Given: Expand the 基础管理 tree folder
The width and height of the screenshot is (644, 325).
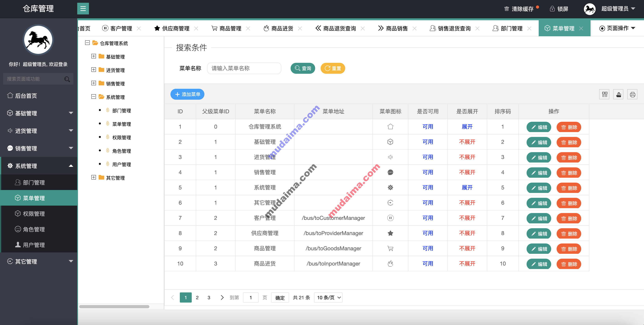Looking at the screenshot, I should click(x=93, y=56).
